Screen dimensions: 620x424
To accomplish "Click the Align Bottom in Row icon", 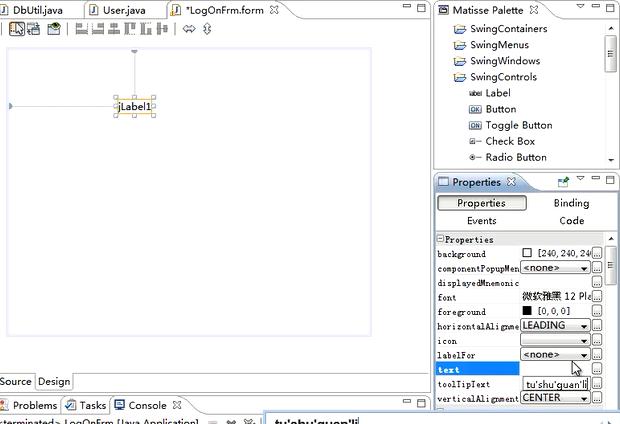I will pos(146,29).
